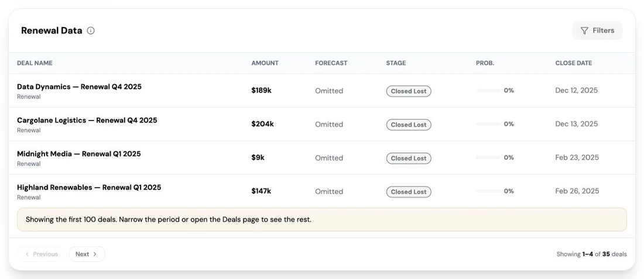The width and height of the screenshot is (644, 279).
Task: Click the Dec 13, 2025 close date
Action: [577, 125]
